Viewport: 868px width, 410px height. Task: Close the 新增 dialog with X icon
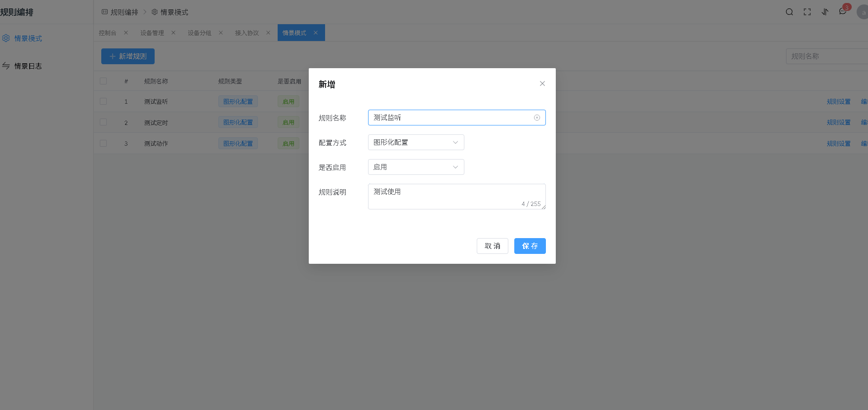(x=542, y=83)
